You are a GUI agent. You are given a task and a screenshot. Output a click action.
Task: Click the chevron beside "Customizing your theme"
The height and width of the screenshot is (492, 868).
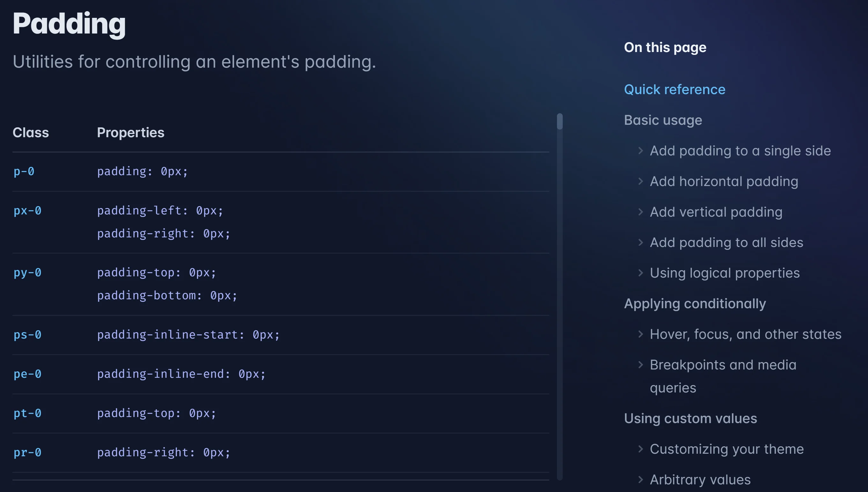pos(641,449)
